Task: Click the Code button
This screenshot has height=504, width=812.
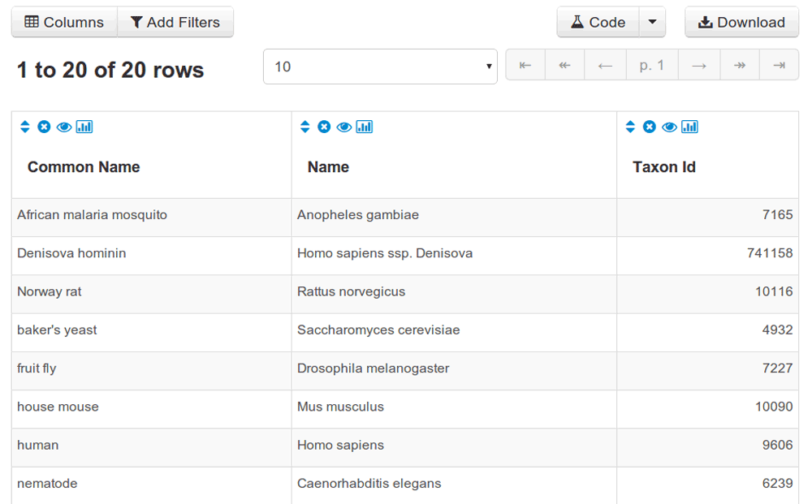Action: [598, 22]
